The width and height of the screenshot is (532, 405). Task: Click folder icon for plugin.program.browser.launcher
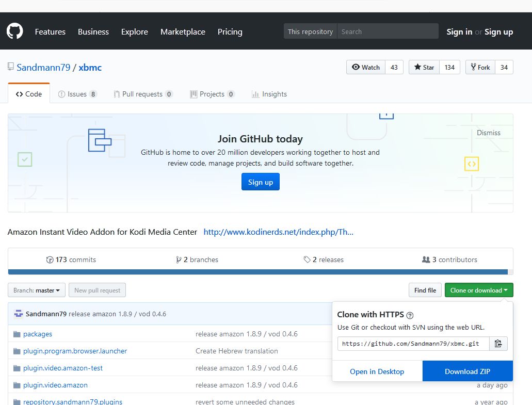coord(17,351)
